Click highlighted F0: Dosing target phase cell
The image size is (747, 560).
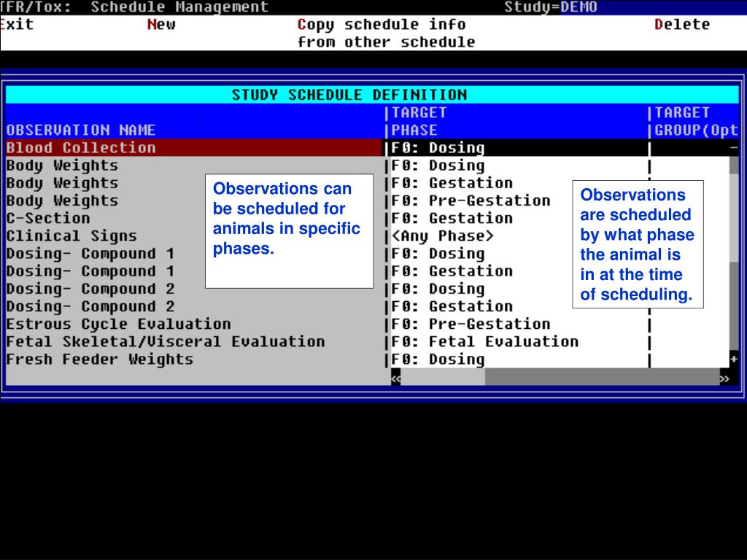click(519, 148)
